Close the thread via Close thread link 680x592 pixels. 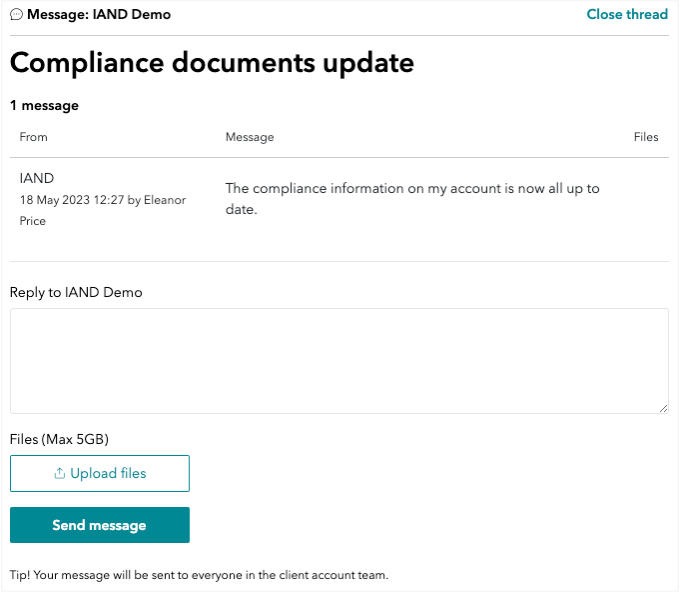point(627,14)
